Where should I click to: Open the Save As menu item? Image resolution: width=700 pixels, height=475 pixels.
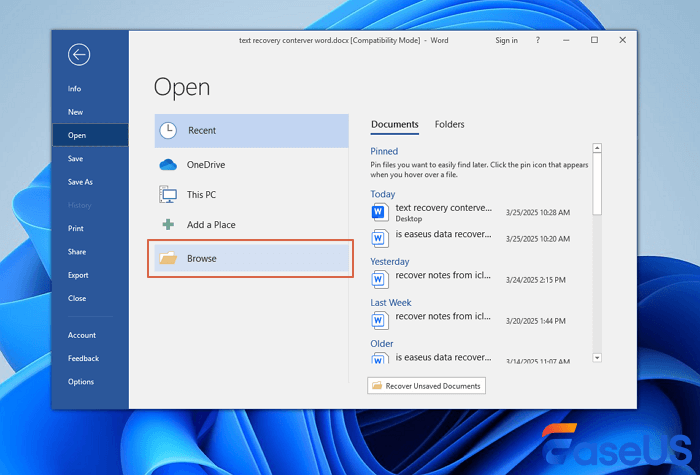pyautogui.click(x=80, y=182)
